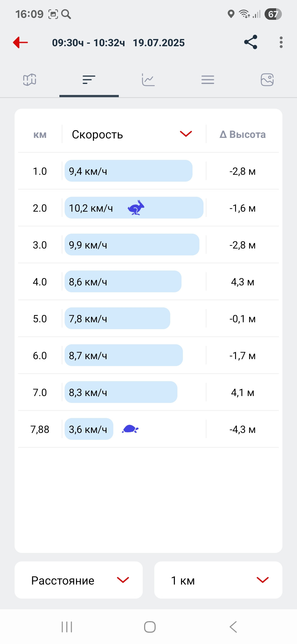Switch to the map tab icon
The width and height of the screenshot is (297, 644).
pos(30,80)
